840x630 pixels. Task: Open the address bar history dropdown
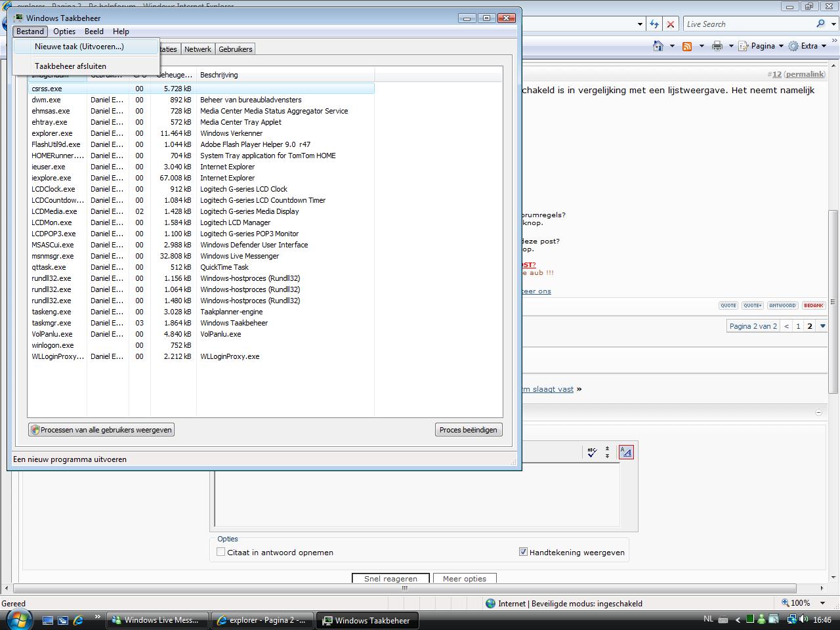click(640, 24)
